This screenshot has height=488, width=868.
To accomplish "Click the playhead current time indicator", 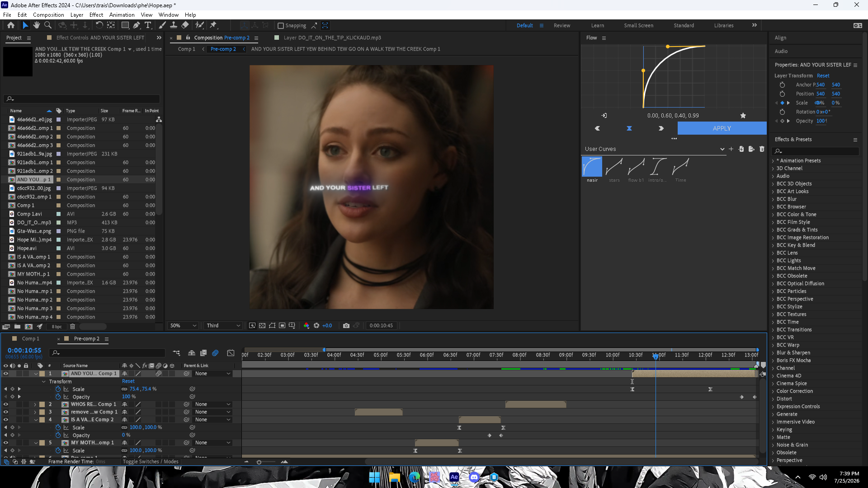I will [656, 356].
